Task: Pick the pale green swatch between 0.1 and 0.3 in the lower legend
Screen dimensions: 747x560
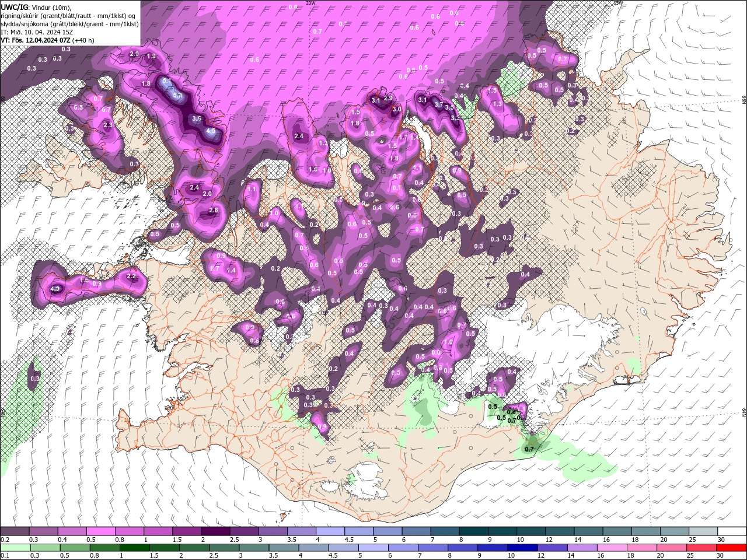Action: pos(15,548)
